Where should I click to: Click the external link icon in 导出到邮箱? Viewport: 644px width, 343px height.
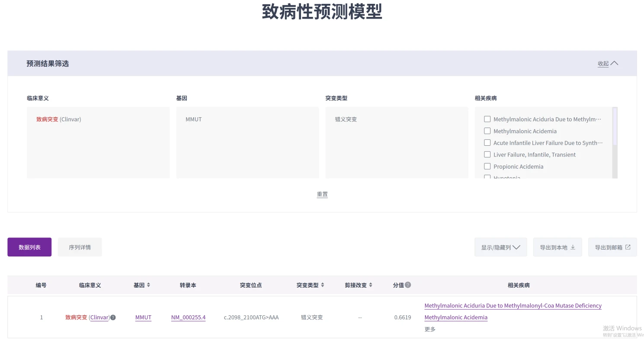(628, 247)
